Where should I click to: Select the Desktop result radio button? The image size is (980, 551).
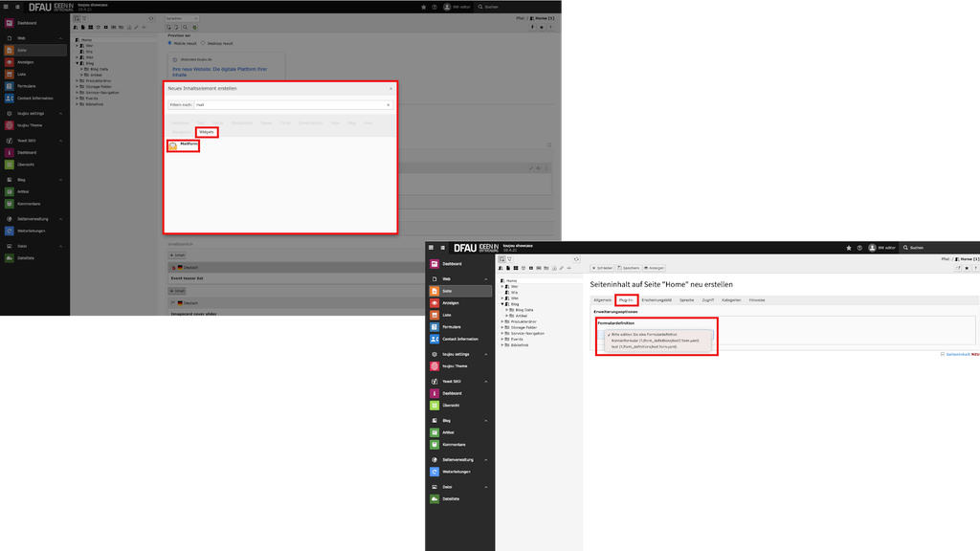[x=202, y=43]
